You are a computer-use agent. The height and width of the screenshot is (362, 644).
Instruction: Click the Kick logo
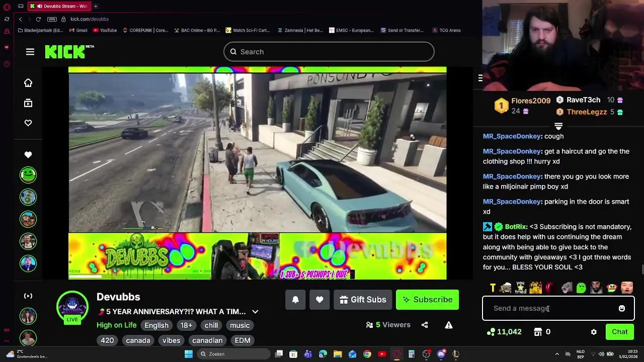(x=69, y=51)
